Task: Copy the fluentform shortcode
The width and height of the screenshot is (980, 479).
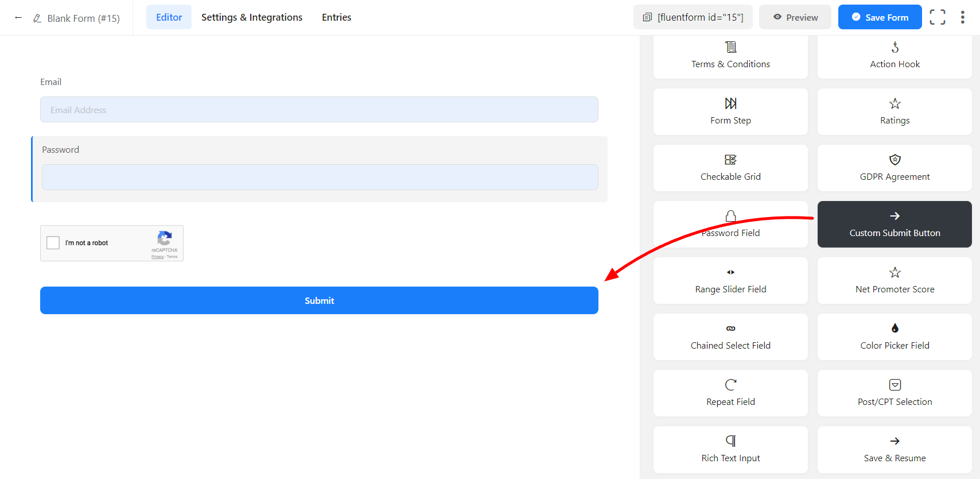Action: point(693,17)
